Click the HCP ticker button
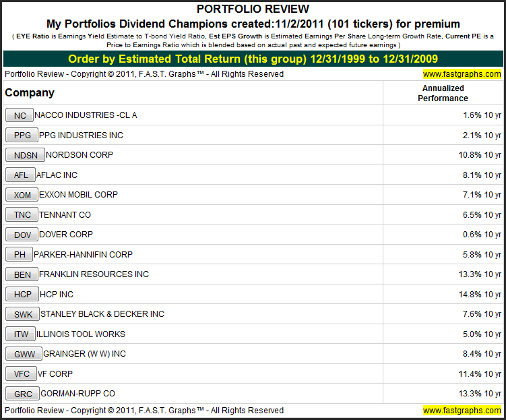Screen dimensions: 506x420 22,294
